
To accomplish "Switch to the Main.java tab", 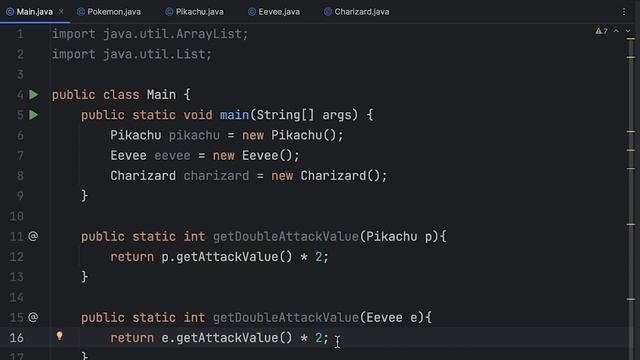I will click(35, 12).
